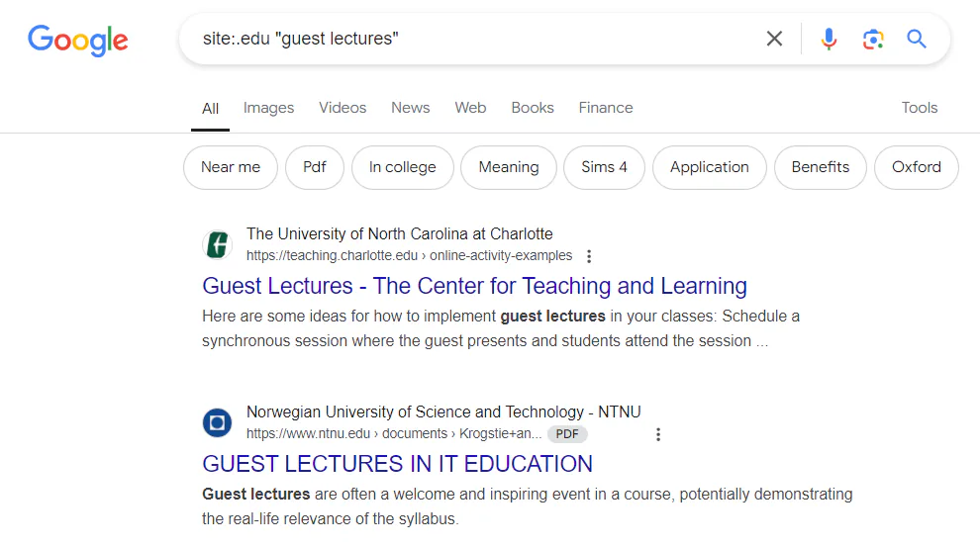
Task: Apply the Meaning filter chip
Action: coord(509,167)
